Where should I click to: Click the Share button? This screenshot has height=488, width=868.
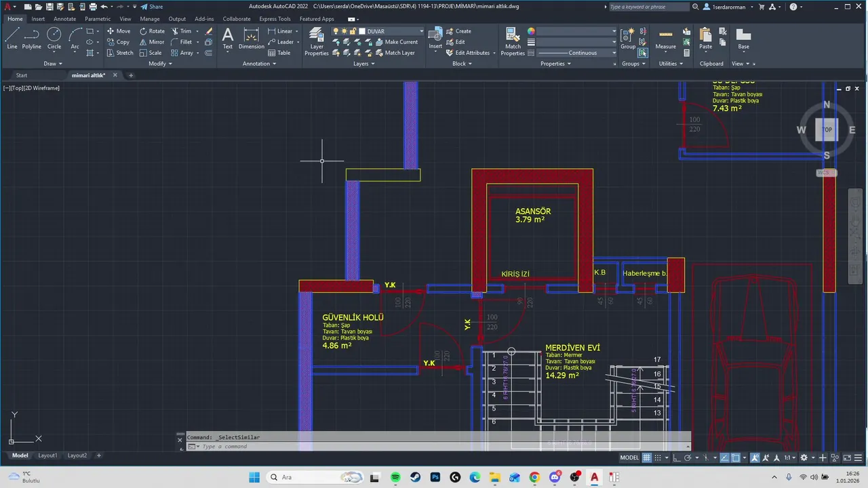152,7
